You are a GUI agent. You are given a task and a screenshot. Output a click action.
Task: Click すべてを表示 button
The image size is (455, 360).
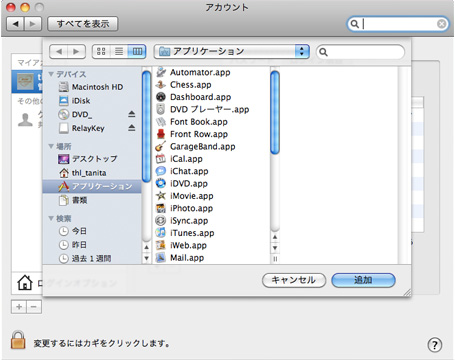pos(83,24)
